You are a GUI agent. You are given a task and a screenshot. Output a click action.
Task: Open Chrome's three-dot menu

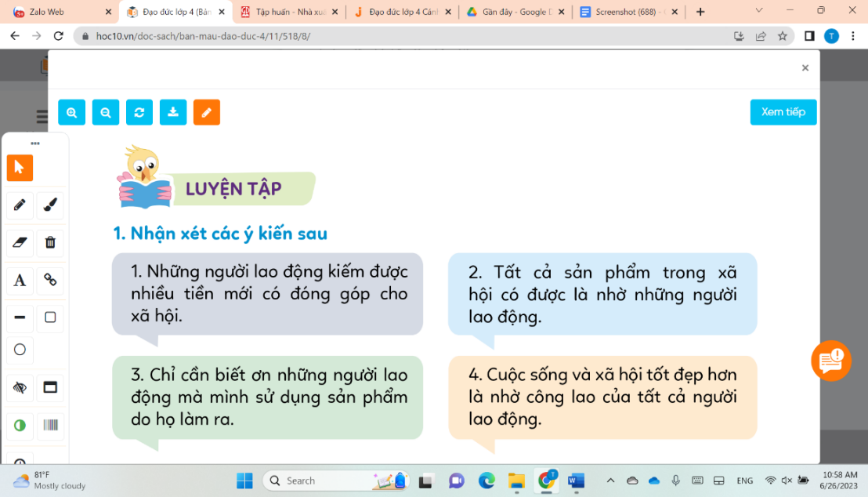click(854, 35)
